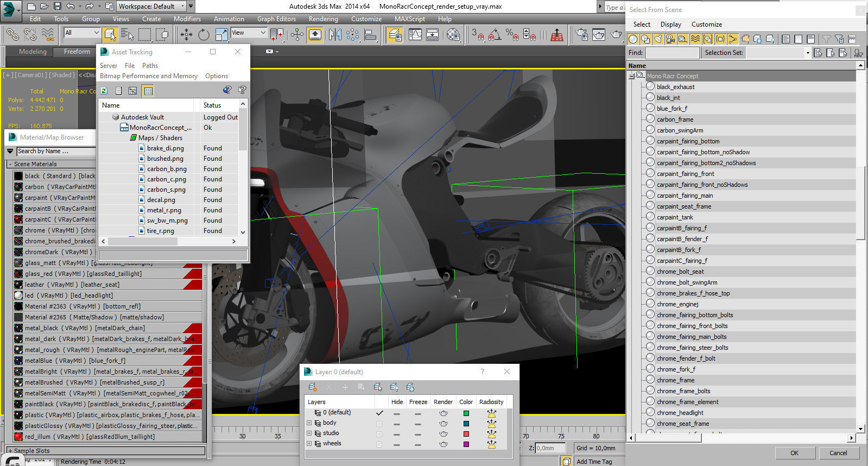The height and width of the screenshot is (466, 868).
Task: Open Select by Name in the main toolbar
Action: point(127,35)
